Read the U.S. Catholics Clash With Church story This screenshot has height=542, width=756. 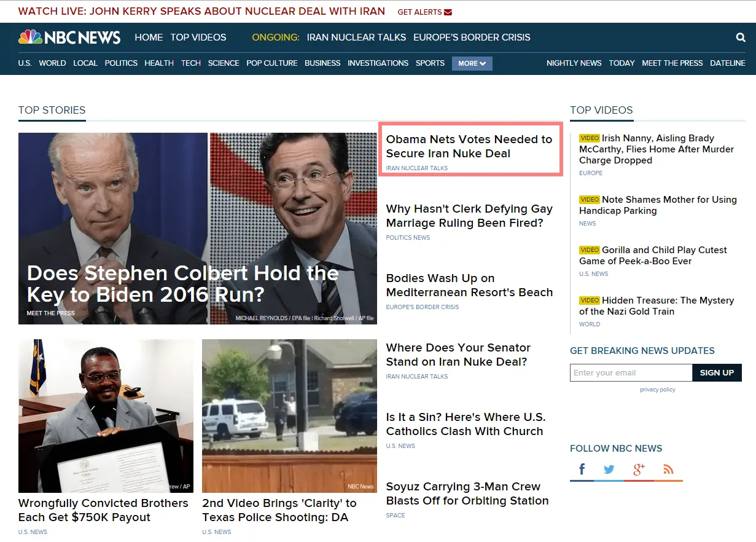466,424
